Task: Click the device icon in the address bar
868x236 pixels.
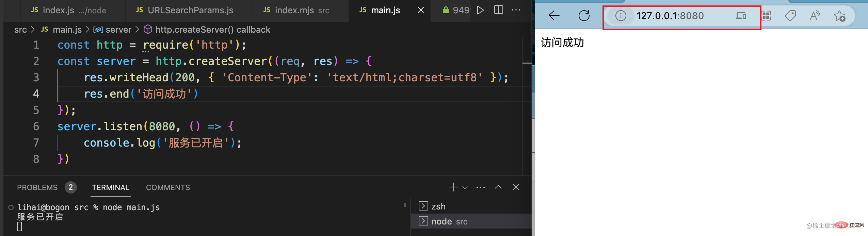Action: [x=741, y=16]
